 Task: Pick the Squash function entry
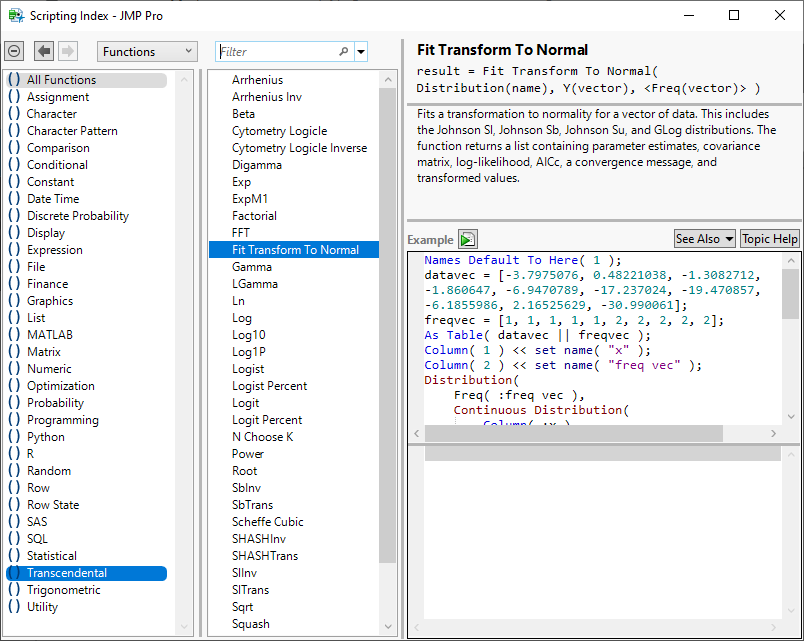(x=250, y=624)
